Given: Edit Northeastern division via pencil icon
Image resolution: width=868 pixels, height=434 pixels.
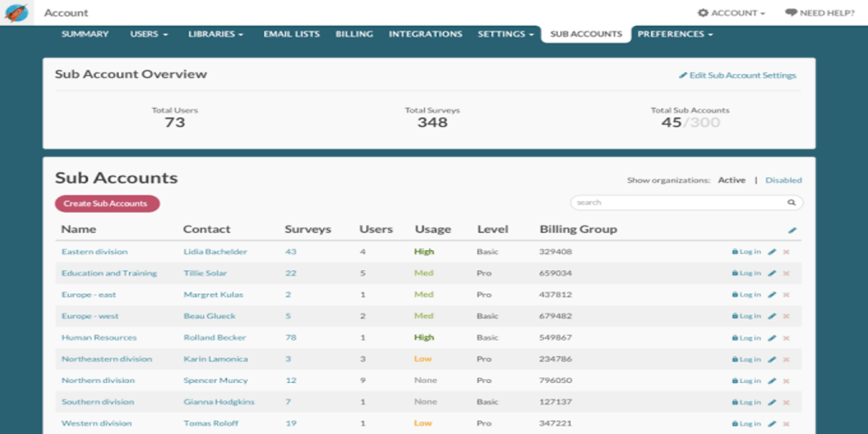Looking at the screenshot, I should pyautogui.click(x=772, y=359).
